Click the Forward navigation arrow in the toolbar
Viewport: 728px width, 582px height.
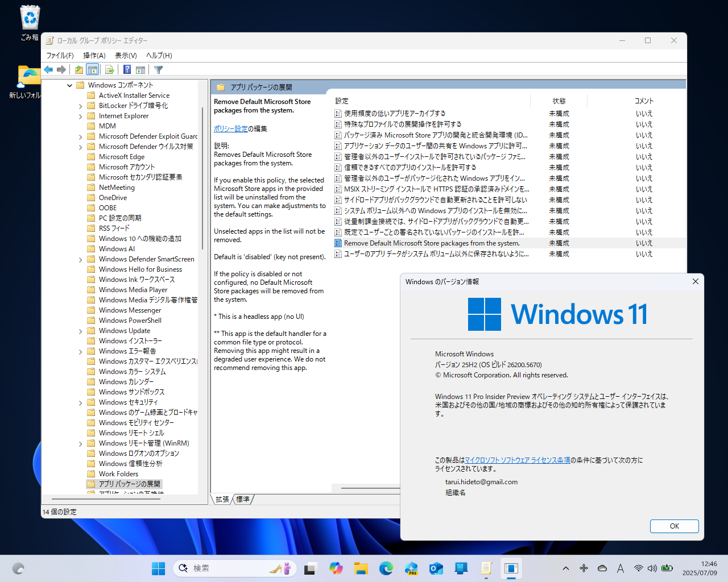click(x=61, y=69)
